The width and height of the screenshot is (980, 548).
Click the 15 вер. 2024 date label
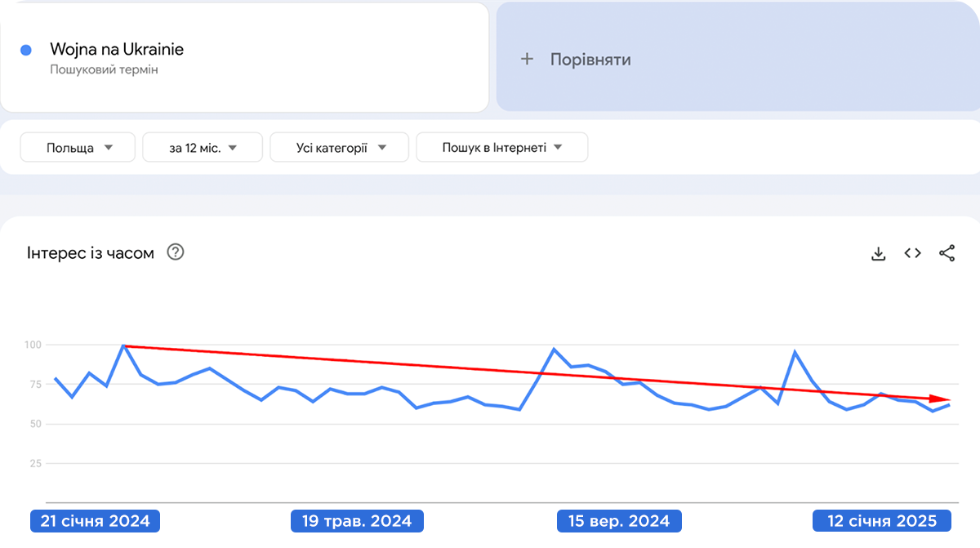click(620, 521)
